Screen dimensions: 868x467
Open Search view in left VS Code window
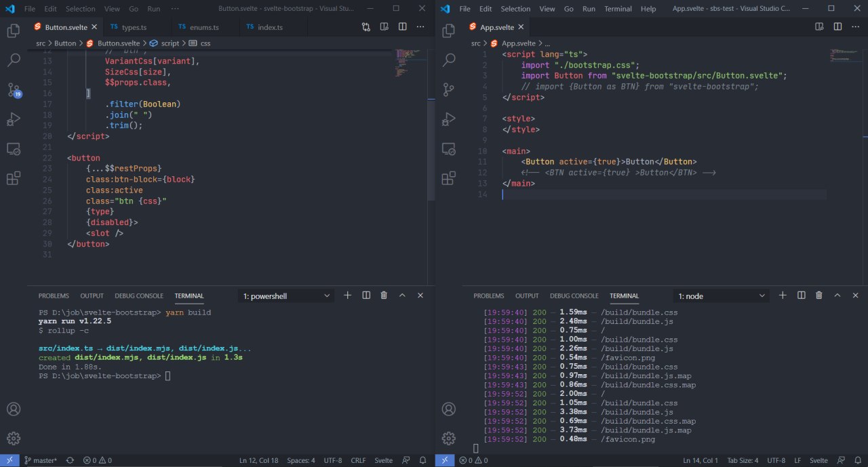pyautogui.click(x=14, y=60)
